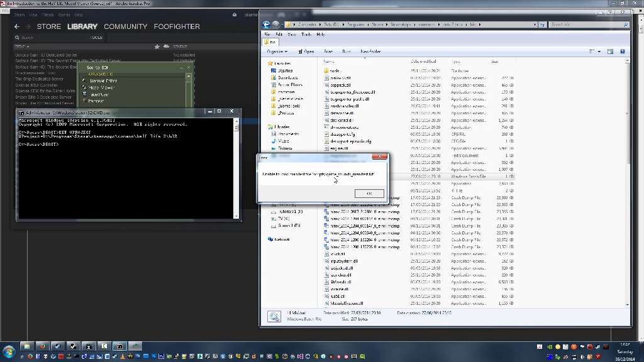Expand the Change your view dropdown
The height and width of the screenshot is (362, 644).
coord(600,52)
